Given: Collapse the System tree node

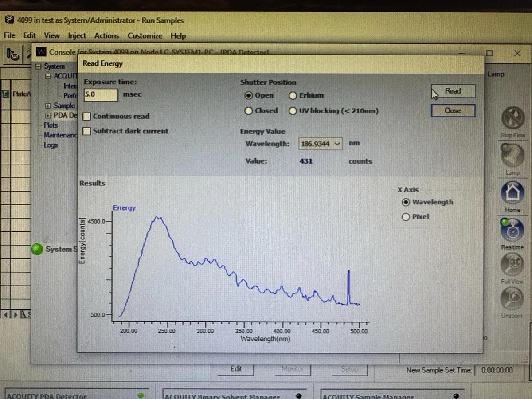Looking at the screenshot, I should [x=38, y=66].
